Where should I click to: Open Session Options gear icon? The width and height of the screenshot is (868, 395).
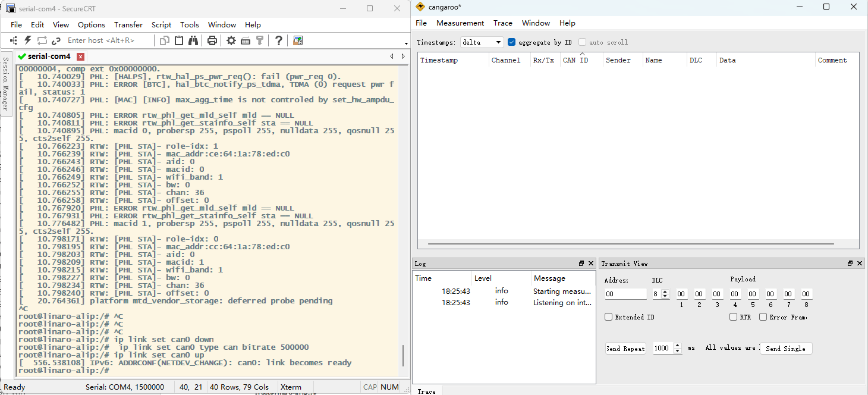[x=231, y=40]
